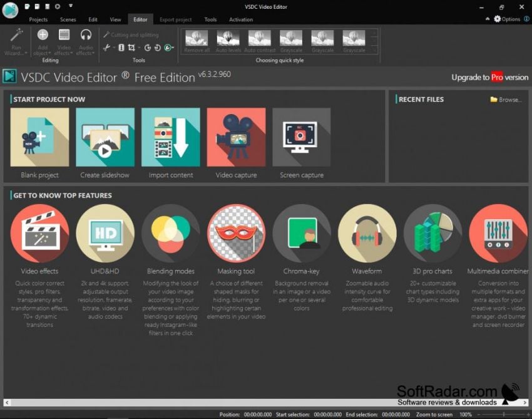The image size is (532, 419).
Task: Open the UHD&HD feature icon
Action: coord(105,233)
